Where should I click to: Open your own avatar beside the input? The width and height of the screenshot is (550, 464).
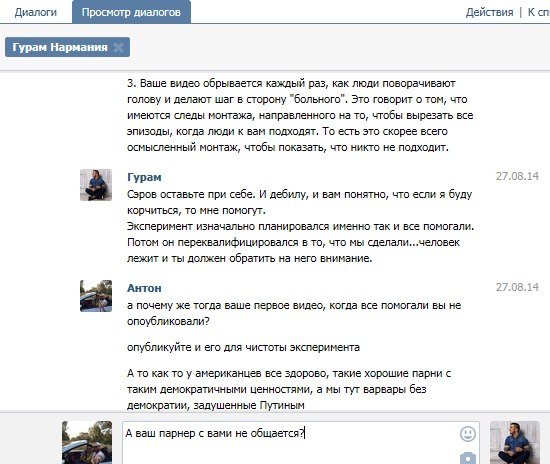click(x=87, y=443)
